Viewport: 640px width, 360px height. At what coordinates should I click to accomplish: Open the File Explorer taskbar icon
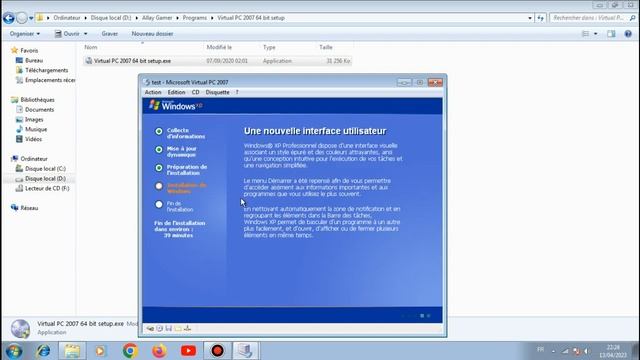pyautogui.click(x=72, y=351)
